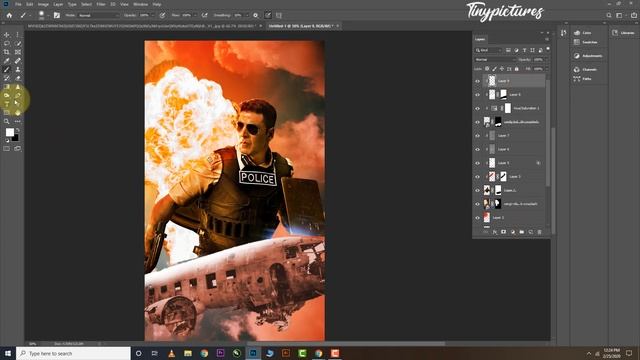Open the Window menu
Image resolution: width=640 pixels, height=360 pixels.
[140, 4]
